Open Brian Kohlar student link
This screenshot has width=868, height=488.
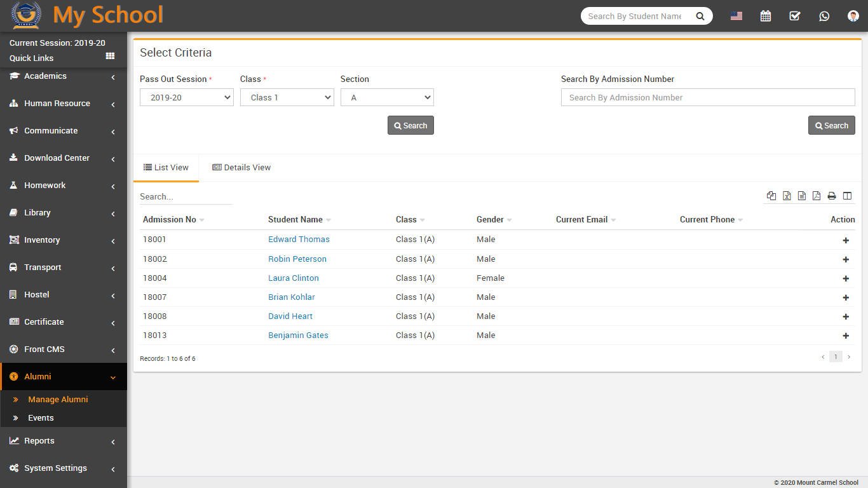pos(292,297)
